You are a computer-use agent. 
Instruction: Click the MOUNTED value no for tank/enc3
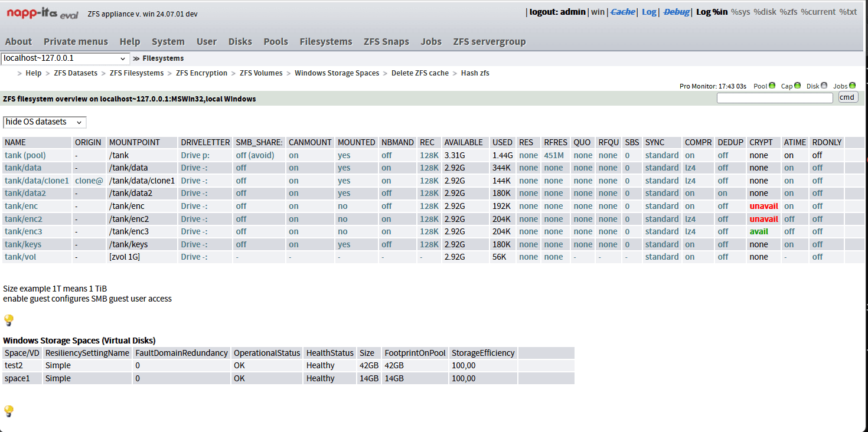point(342,231)
